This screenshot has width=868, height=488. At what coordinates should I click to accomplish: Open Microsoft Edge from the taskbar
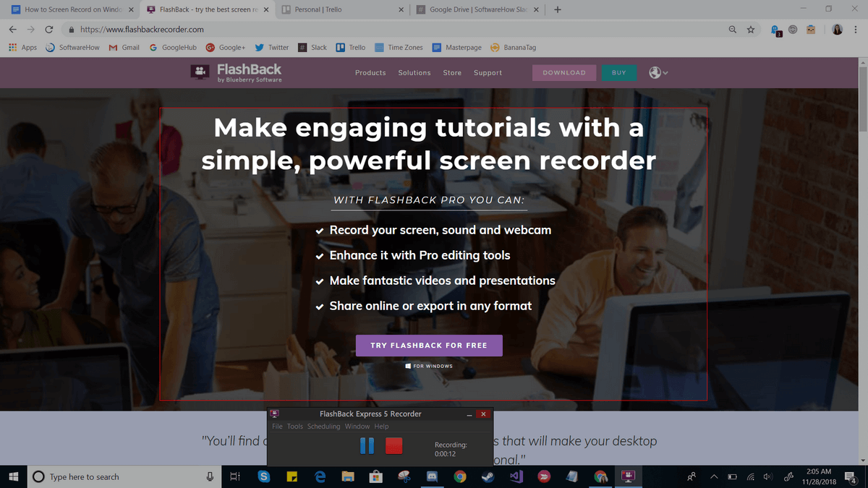tap(320, 476)
